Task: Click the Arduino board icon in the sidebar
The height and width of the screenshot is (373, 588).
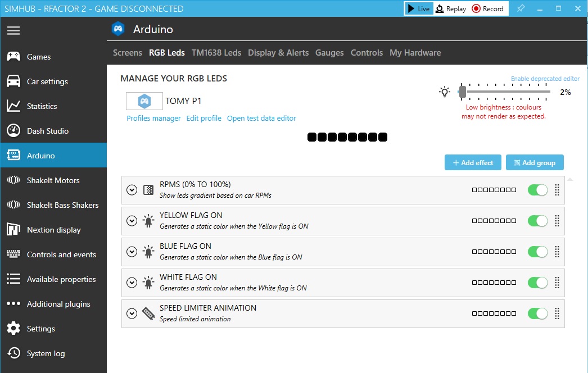Action: [13, 155]
